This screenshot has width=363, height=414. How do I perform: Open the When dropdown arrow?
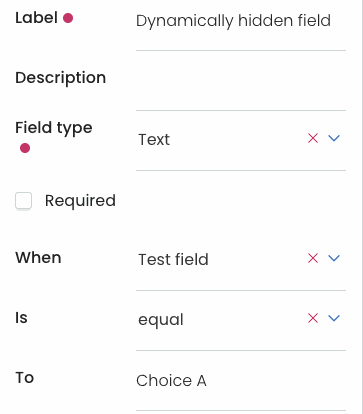point(334,258)
